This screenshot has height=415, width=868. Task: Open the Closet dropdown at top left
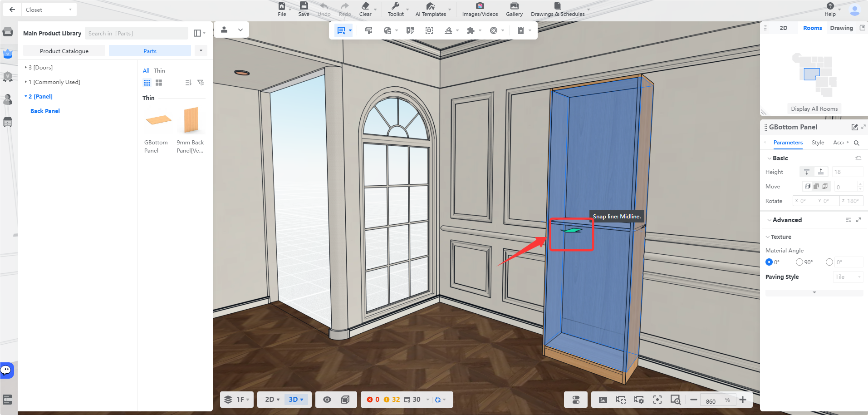coord(49,10)
